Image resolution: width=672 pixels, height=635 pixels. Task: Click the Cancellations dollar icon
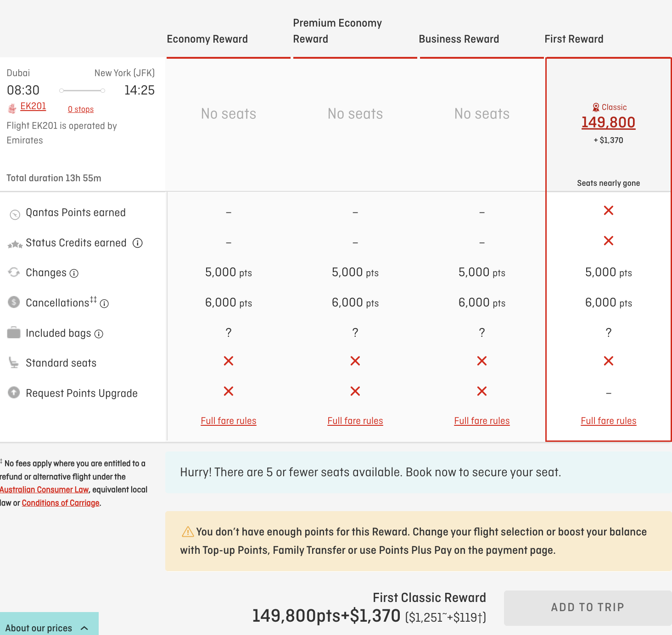[x=14, y=302]
